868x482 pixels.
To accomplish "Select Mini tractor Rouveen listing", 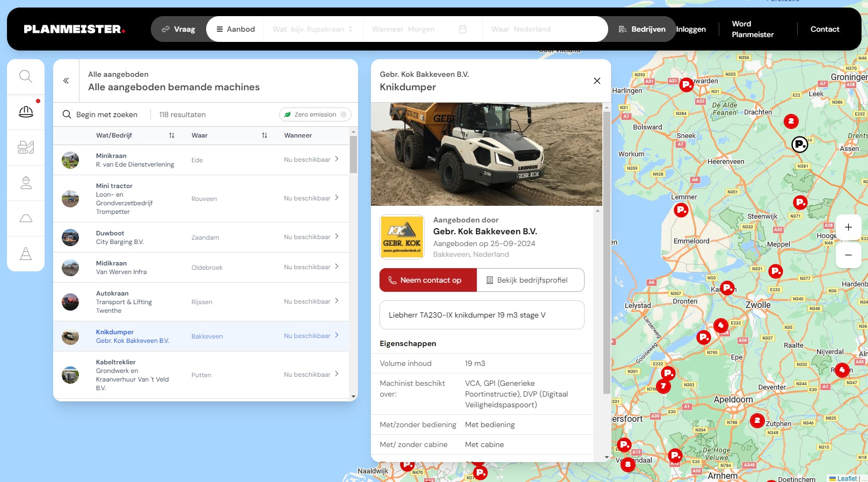I will (x=201, y=199).
